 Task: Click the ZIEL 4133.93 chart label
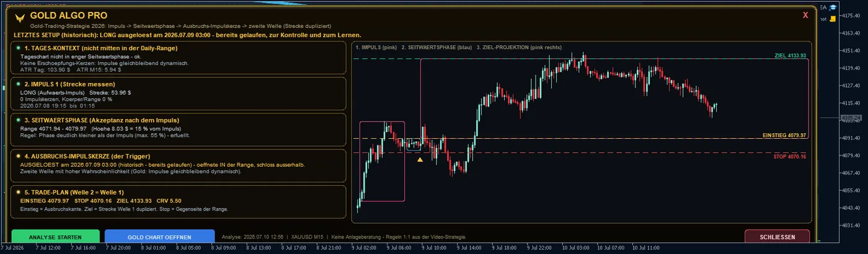pos(790,55)
